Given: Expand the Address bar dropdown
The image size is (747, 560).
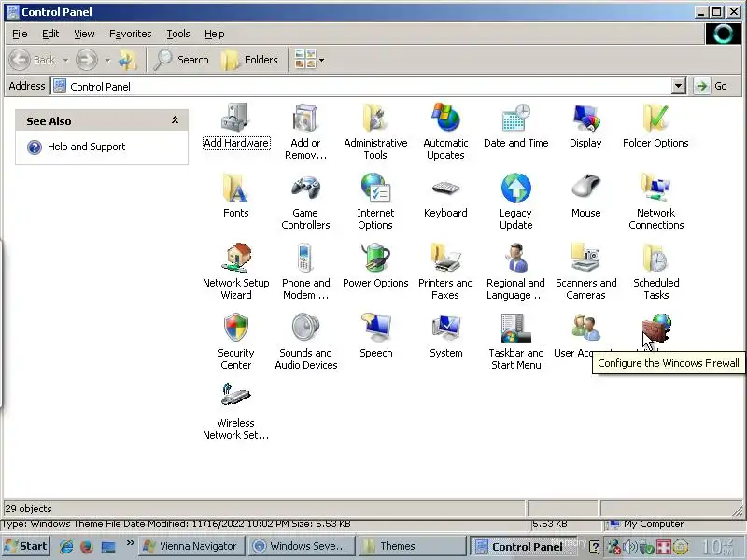Looking at the screenshot, I should pos(679,86).
